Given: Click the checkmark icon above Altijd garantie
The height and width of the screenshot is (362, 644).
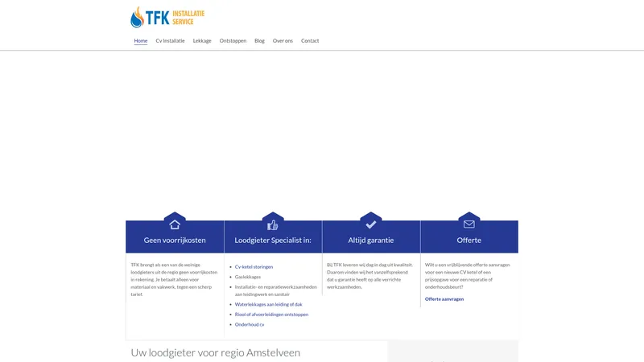Looking at the screenshot, I should (x=371, y=224).
